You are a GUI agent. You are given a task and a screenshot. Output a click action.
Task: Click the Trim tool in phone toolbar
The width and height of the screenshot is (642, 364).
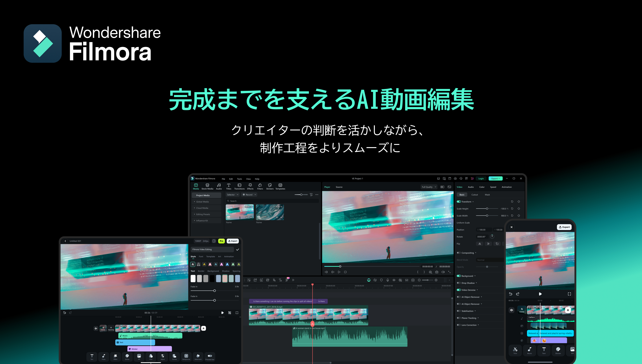pyautogui.click(x=515, y=350)
